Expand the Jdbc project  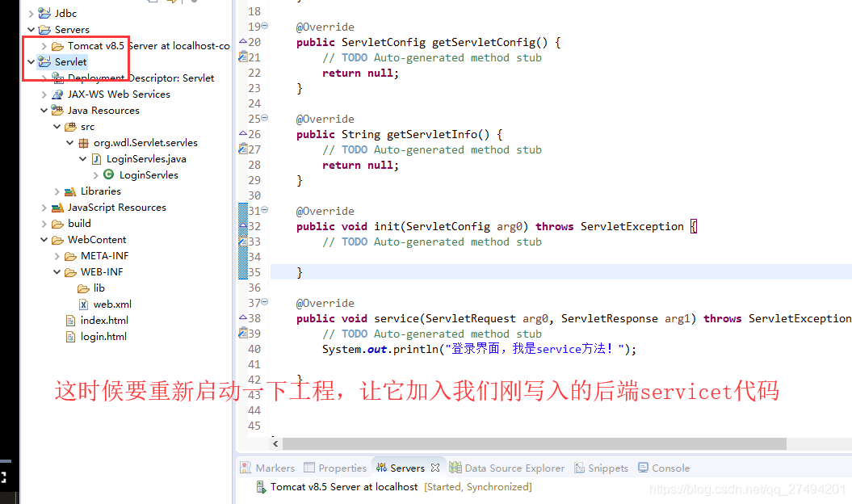pyautogui.click(x=31, y=14)
